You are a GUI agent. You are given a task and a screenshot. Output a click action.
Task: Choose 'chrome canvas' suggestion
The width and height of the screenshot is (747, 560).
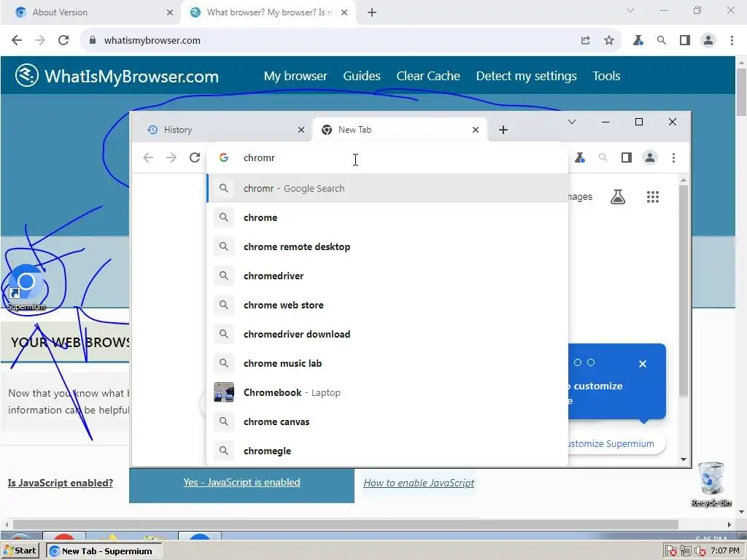388,421
